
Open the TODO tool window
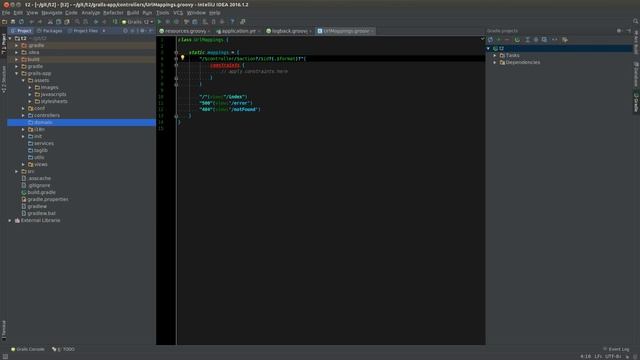pos(64,349)
